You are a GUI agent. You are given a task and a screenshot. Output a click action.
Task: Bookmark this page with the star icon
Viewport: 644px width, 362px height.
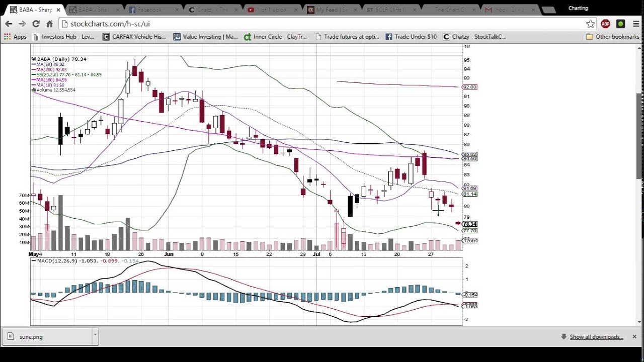[x=590, y=24]
